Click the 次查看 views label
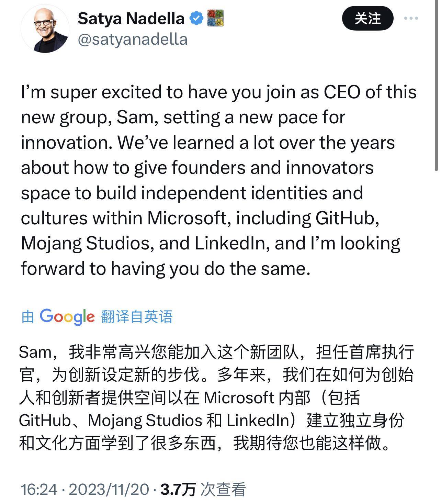 [223, 489]
